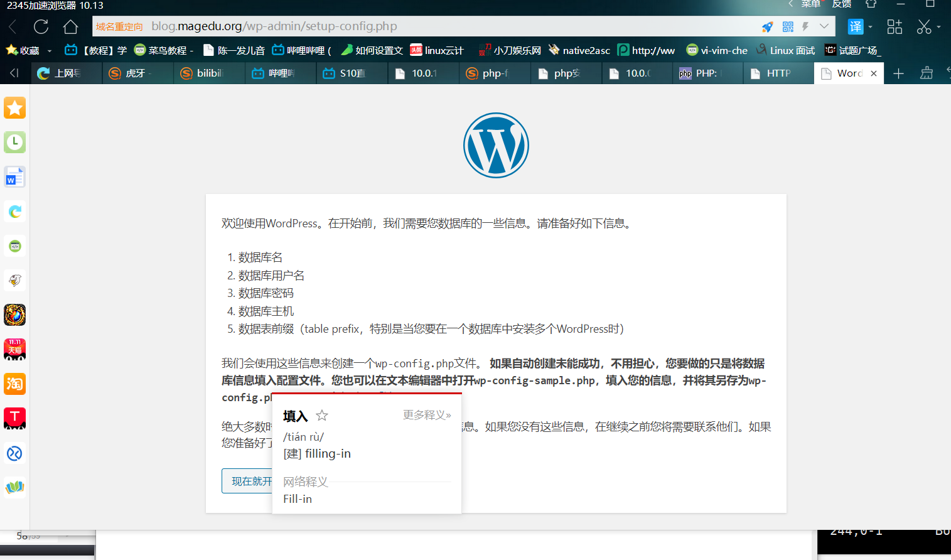
Task: Open the 【教程】学 bookmark
Action: (x=96, y=50)
